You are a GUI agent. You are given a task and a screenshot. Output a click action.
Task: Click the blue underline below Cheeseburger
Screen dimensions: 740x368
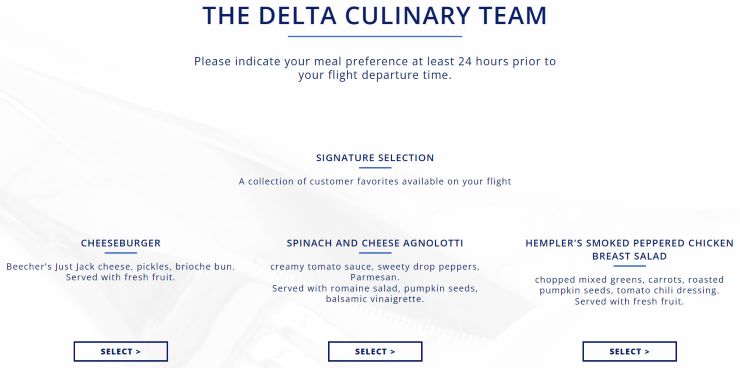pos(121,253)
